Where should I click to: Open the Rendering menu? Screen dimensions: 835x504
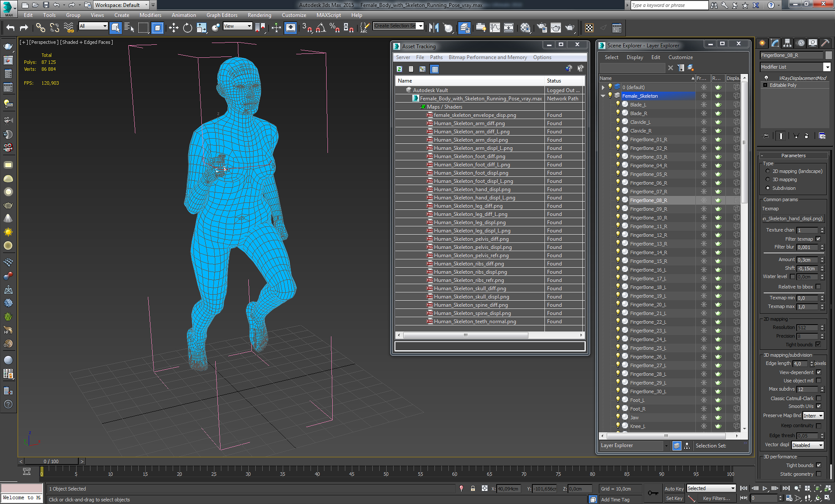click(259, 15)
